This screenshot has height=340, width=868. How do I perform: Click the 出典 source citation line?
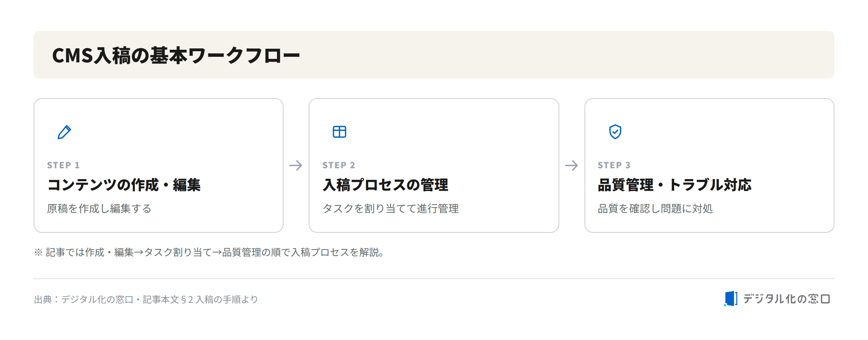point(146,300)
